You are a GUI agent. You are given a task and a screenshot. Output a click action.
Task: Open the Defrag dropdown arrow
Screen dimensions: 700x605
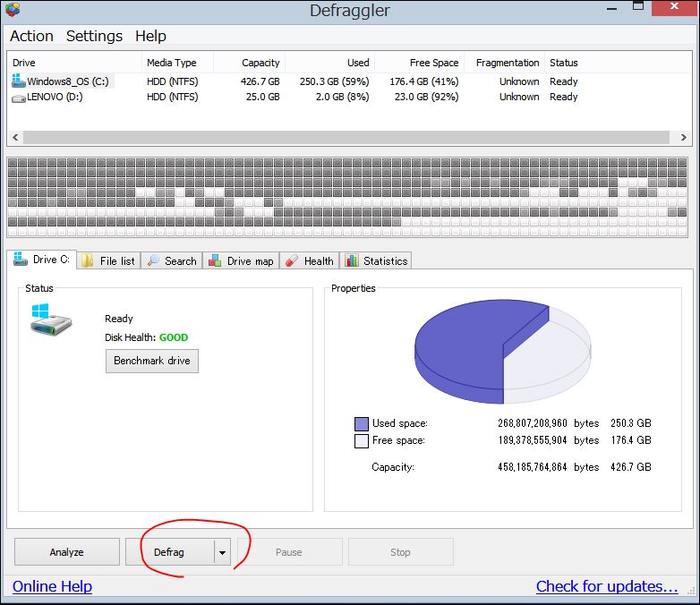(x=222, y=552)
